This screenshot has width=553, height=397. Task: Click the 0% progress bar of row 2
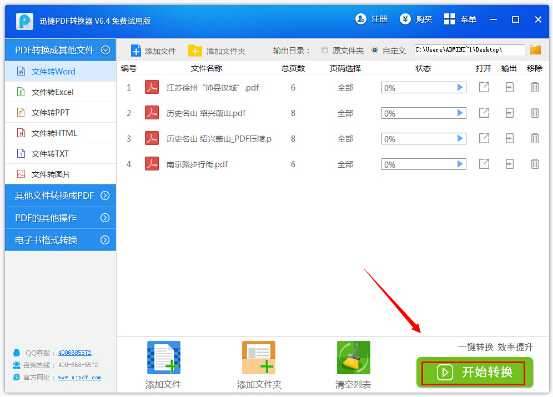[x=424, y=113]
